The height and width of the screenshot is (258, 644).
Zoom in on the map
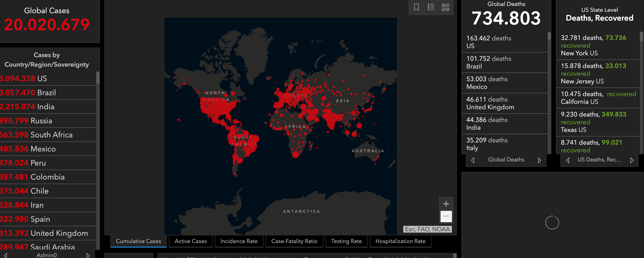coord(446,204)
